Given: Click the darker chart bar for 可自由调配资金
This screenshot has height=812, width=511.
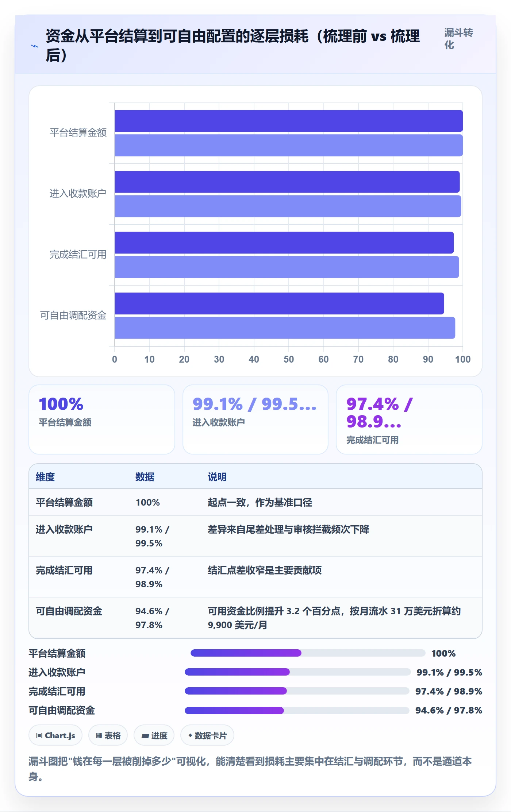Looking at the screenshot, I should 280,303.
